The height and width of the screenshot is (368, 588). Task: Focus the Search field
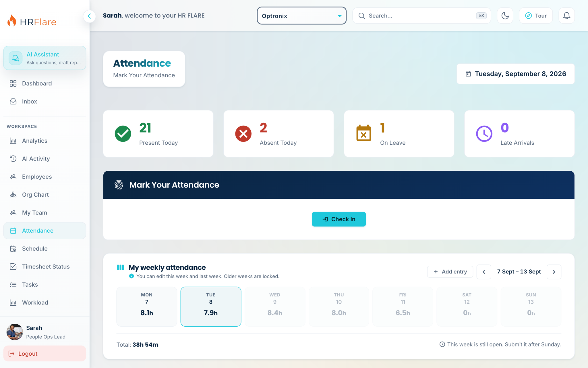tap(421, 16)
